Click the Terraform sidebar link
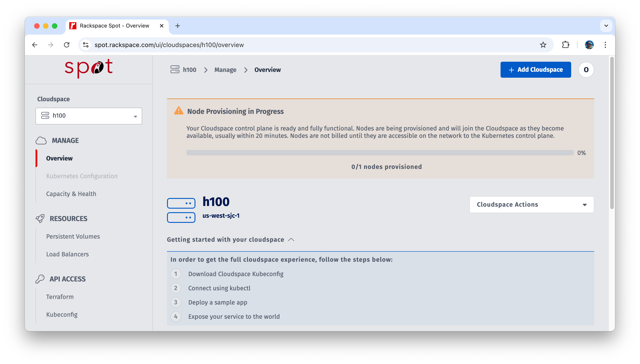This screenshot has height=364, width=640. 60,297
